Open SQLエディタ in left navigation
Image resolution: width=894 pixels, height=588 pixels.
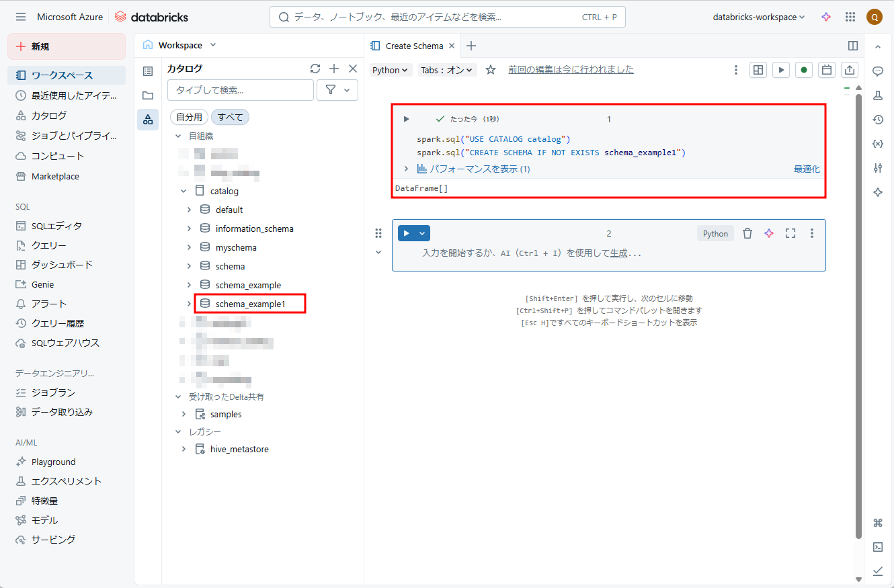pos(56,226)
